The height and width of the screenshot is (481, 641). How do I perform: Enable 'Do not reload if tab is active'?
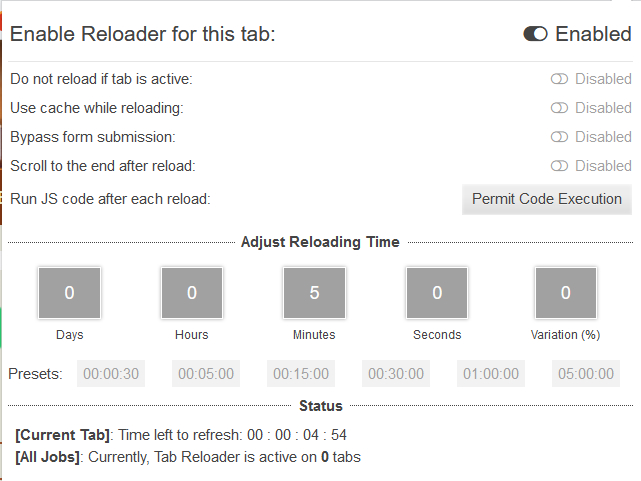[x=559, y=79]
